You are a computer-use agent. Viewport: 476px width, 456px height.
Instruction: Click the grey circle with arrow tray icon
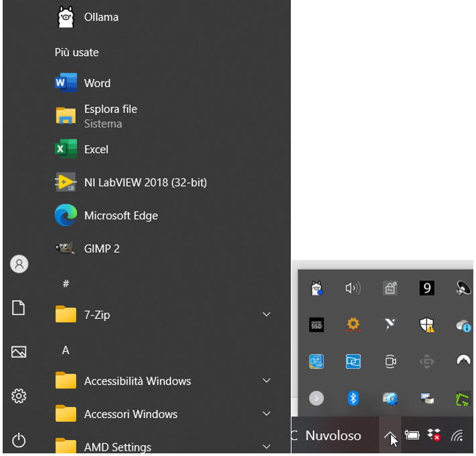[x=317, y=398]
